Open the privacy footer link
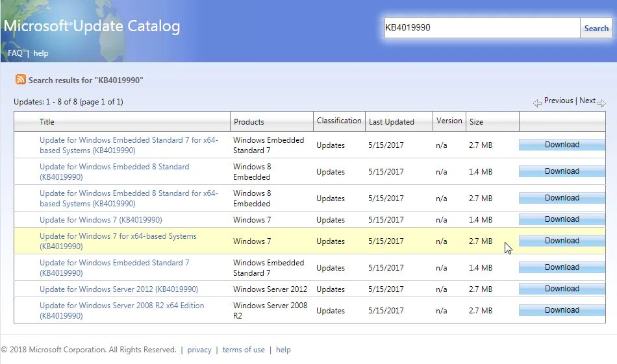 tap(199, 350)
